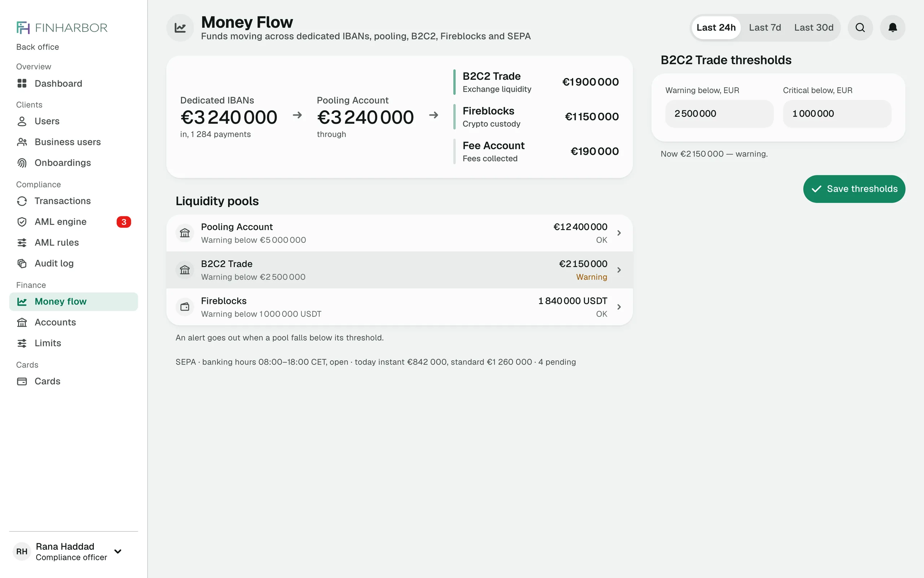Click the €12 400 000 Pooling Account balance
This screenshot has height=578, width=924.
(580, 227)
